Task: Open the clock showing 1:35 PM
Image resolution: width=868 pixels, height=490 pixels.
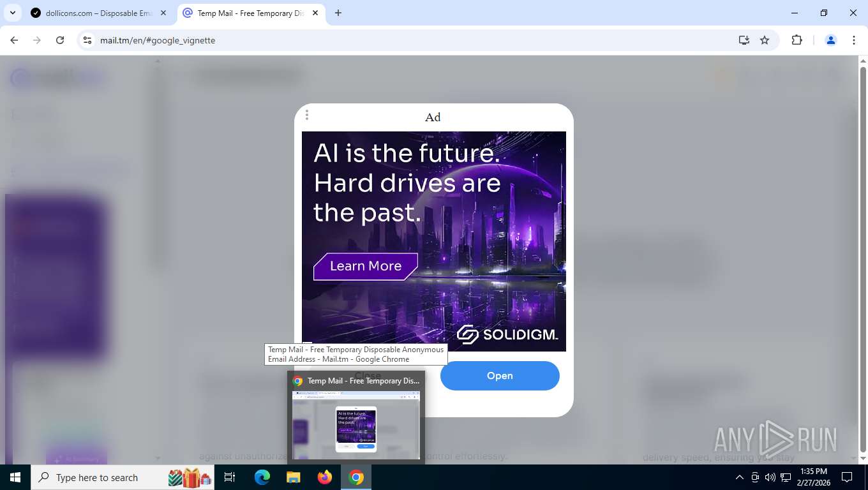Action: [x=813, y=477]
